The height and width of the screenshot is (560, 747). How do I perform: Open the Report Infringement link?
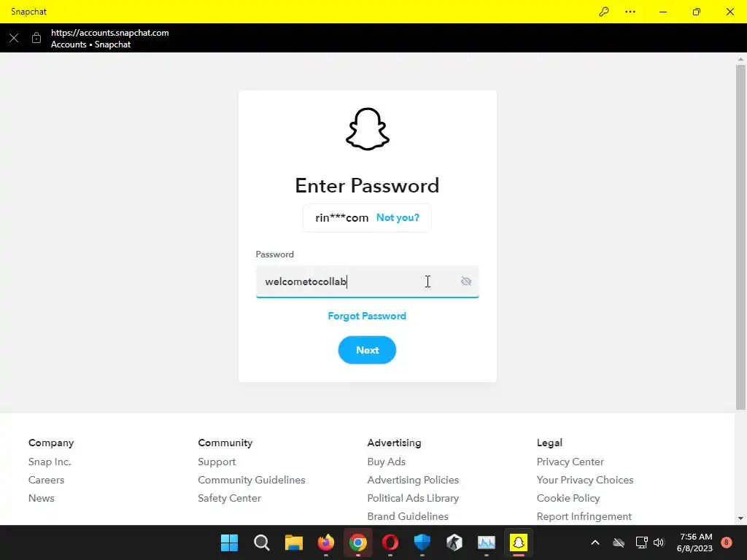pyautogui.click(x=584, y=516)
